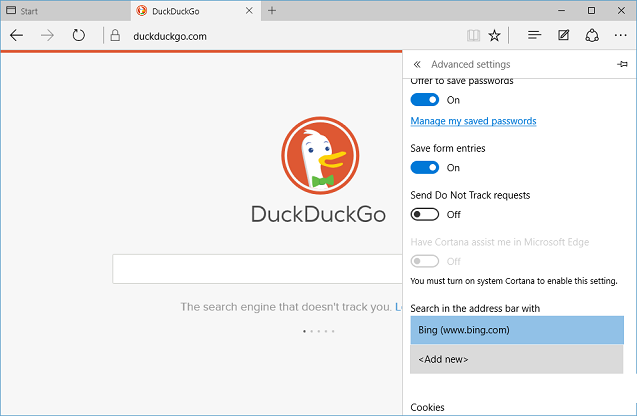Open the More actions ellipsis menu

click(x=620, y=36)
